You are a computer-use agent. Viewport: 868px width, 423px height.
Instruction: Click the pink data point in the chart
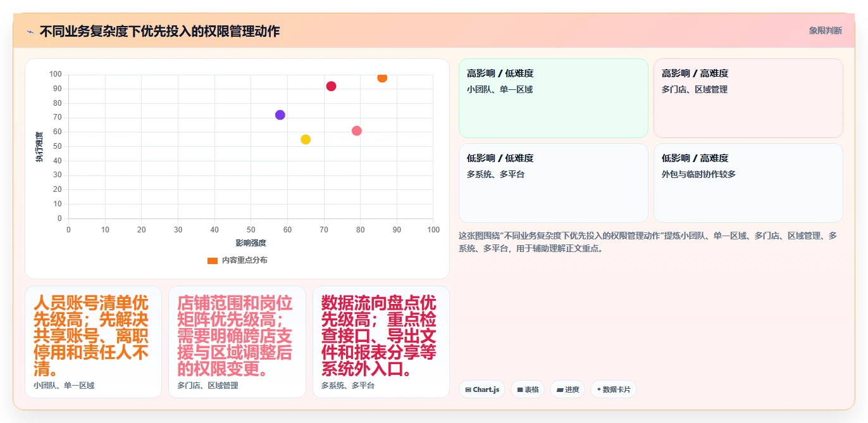pos(357,130)
